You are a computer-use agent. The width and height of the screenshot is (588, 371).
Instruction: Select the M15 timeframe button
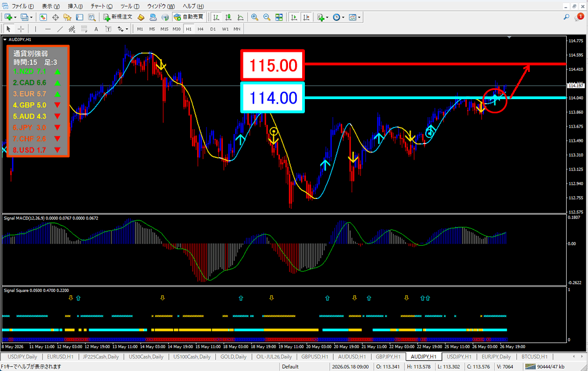coord(164,29)
